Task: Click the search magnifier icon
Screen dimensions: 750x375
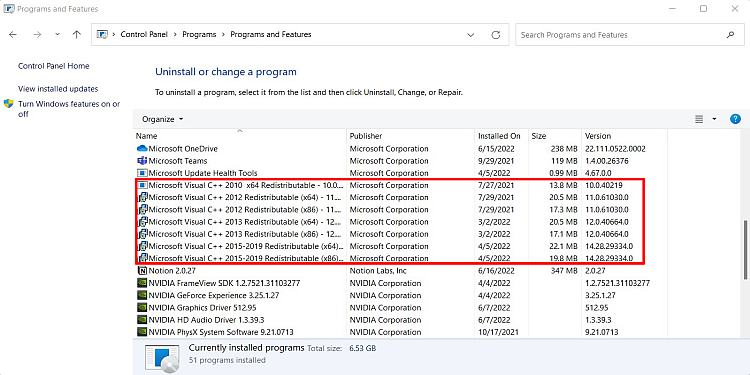Action: click(730, 34)
